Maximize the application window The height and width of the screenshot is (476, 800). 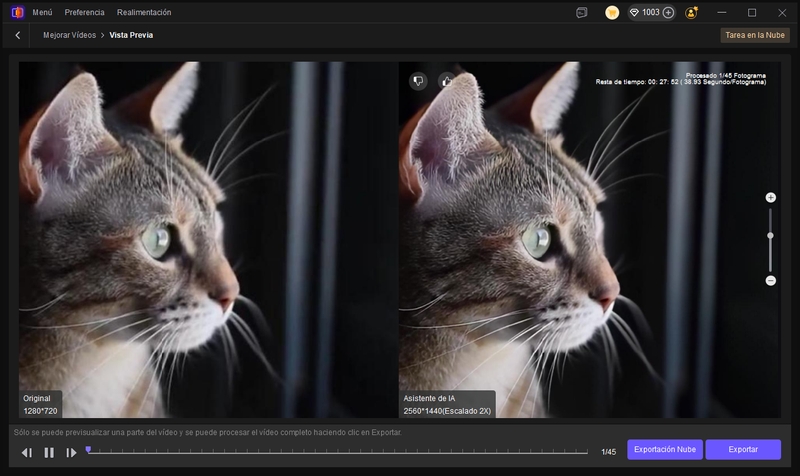pyautogui.click(x=752, y=13)
